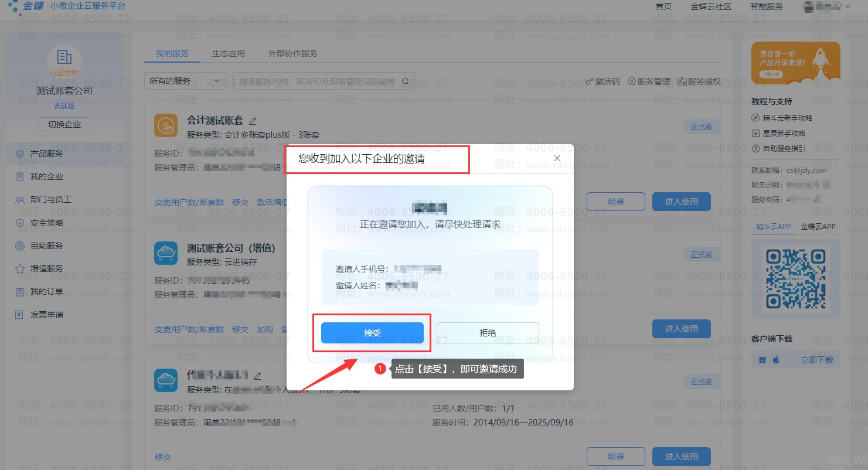Switch to the 外部协作服务 tab

[x=292, y=53]
